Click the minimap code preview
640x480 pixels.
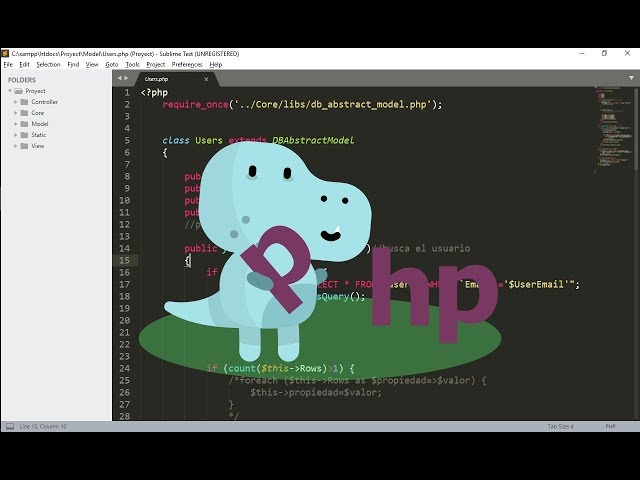pyautogui.click(x=614, y=127)
